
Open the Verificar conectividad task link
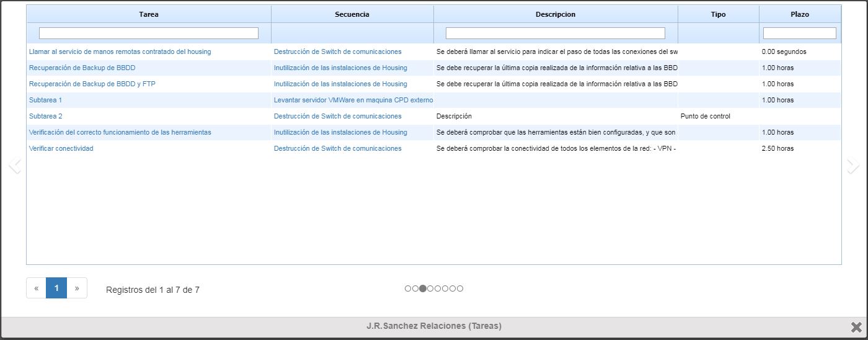tap(61, 148)
